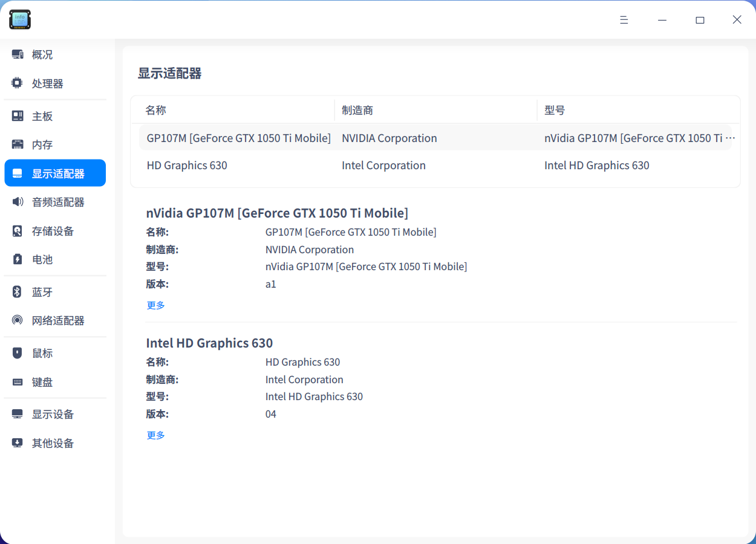Open the 内存 (Memory) section
The height and width of the screenshot is (544, 756).
(42, 144)
